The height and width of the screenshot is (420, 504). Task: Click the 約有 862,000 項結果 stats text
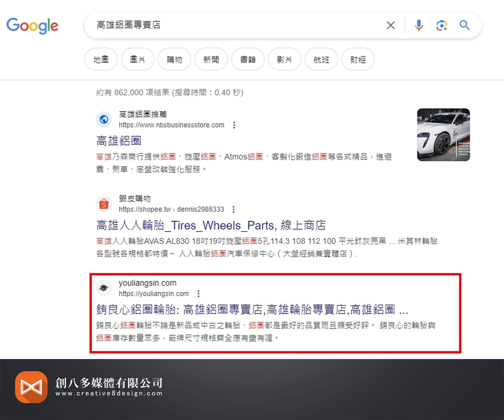pyautogui.click(x=170, y=92)
